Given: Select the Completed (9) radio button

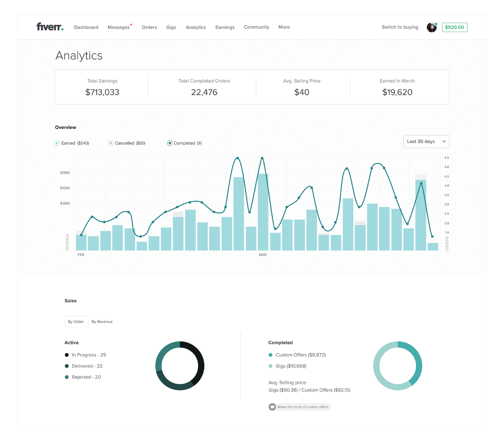Looking at the screenshot, I should (170, 143).
